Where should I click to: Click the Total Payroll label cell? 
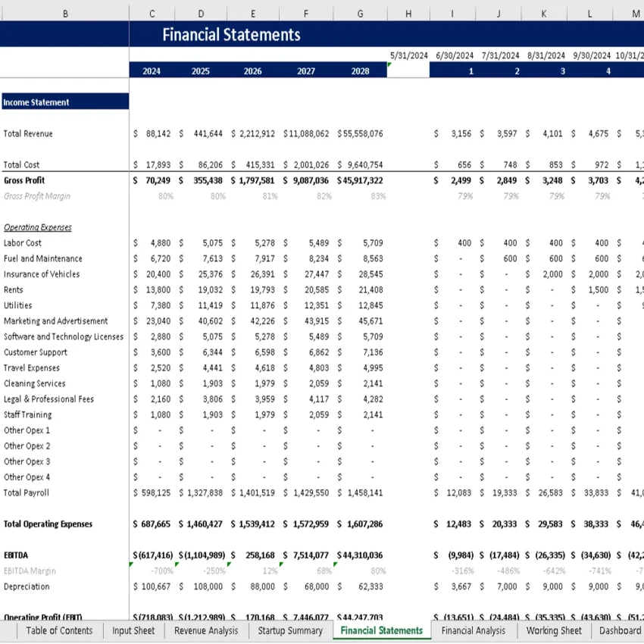[x=25, y=492]
